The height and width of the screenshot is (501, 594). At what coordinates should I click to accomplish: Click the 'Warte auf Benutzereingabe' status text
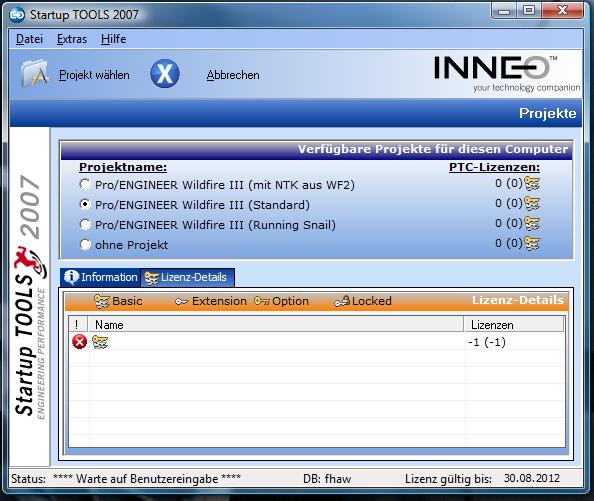[147, 479]
